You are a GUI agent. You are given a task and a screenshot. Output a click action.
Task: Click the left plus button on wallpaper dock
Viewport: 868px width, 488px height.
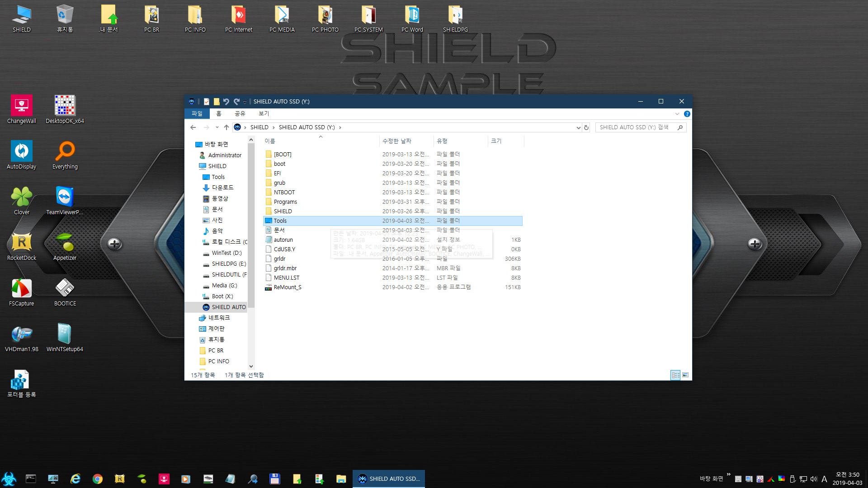(x=114, y=244)
